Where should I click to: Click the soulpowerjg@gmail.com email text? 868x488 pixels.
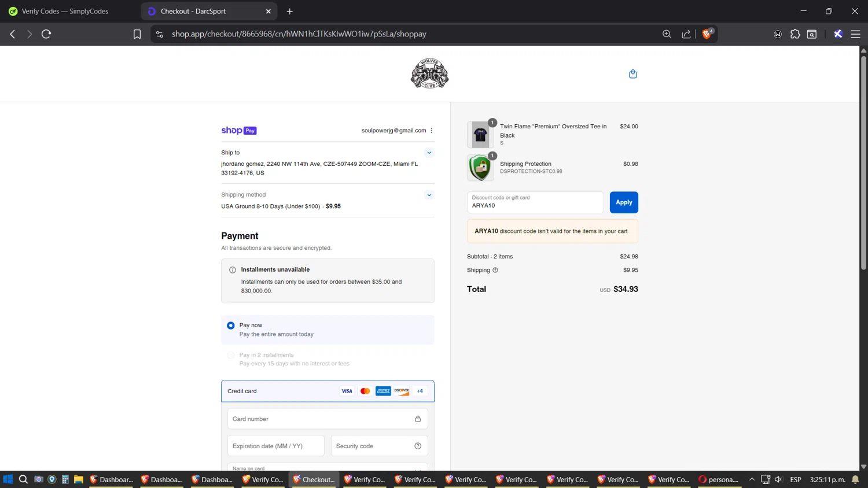393,131
